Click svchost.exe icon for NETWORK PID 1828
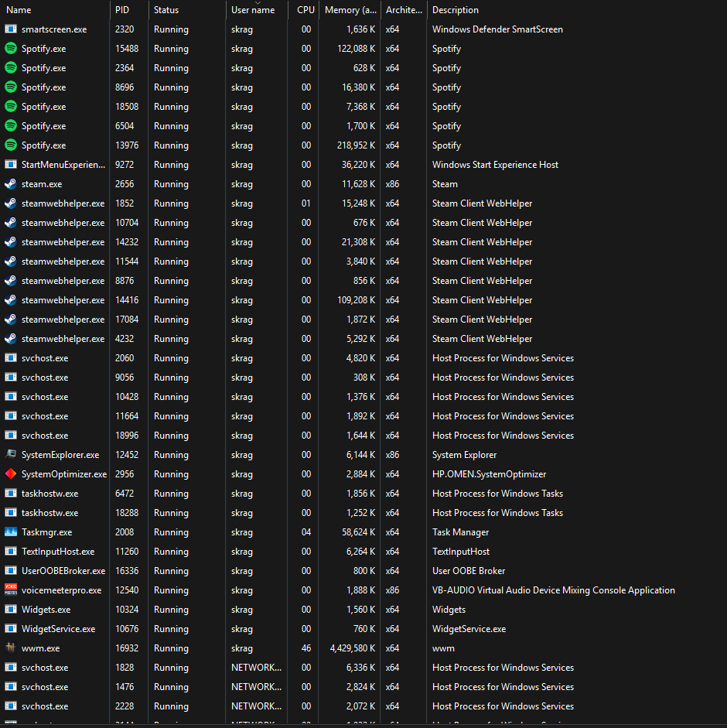The width and height of the screenshot is (727, 728). [11, 667]
